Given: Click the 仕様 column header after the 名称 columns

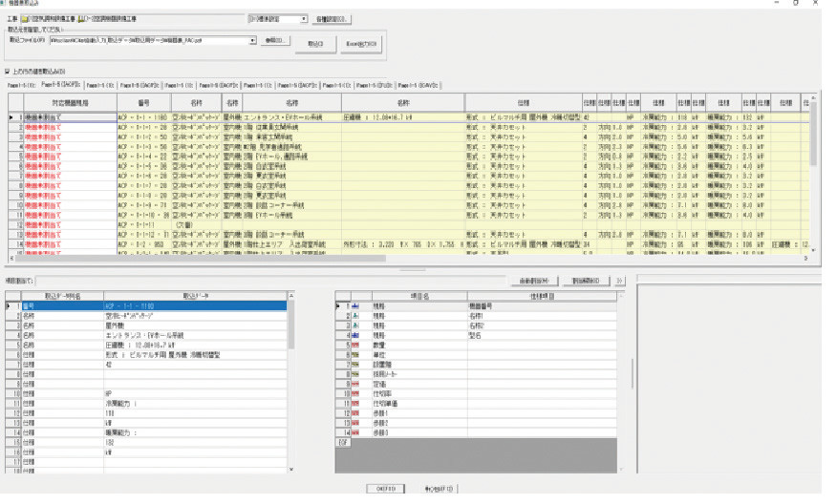Looking at the screenshot, I should click(x=524, y=103).
